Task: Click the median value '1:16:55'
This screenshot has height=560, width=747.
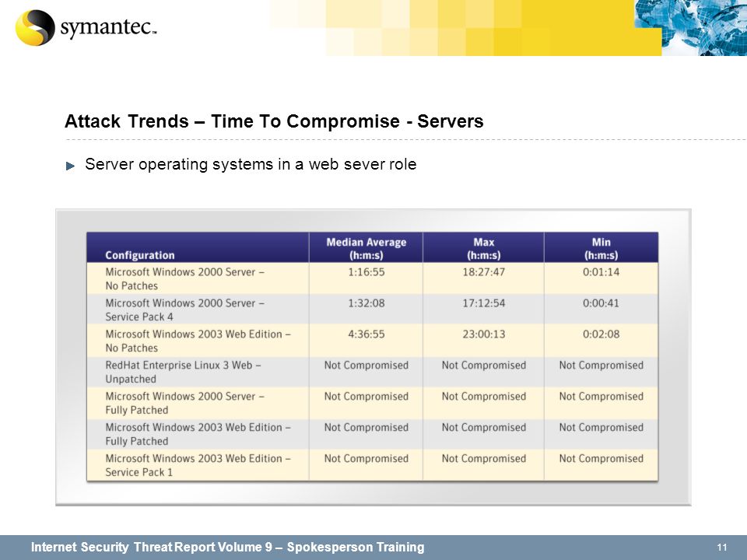Action: [366, 272]
